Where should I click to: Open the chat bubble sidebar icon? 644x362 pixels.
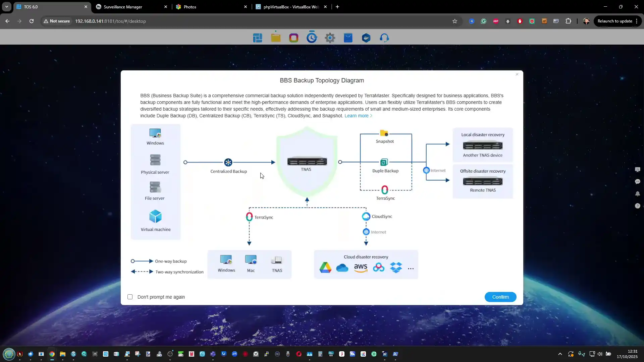(x=637, y=182)
